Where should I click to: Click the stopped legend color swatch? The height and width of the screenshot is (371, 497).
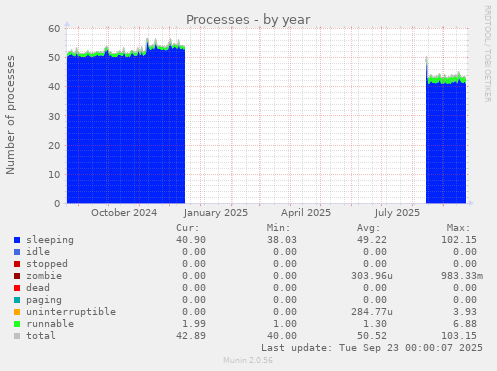pyautogui.click(x=17, y=264)
